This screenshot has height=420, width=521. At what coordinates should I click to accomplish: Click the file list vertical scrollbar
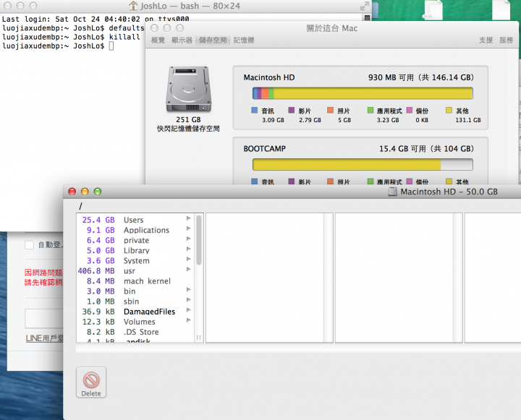(x=199, y=240)
